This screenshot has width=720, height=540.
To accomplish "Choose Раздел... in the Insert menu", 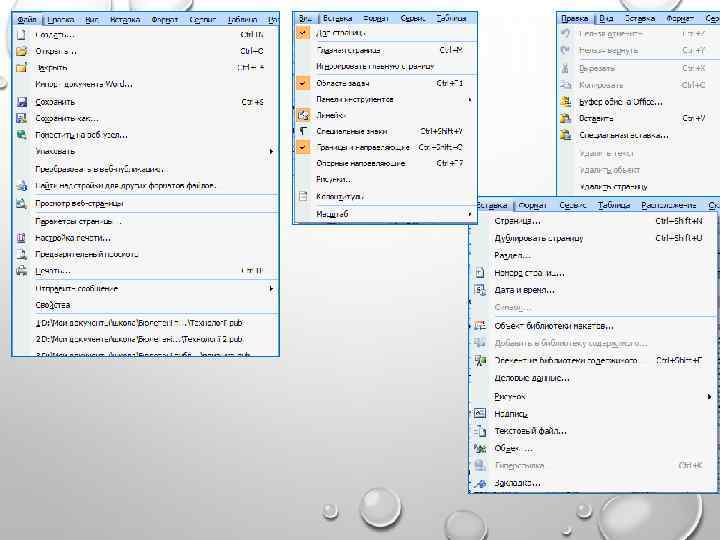I will pos(512,255).
